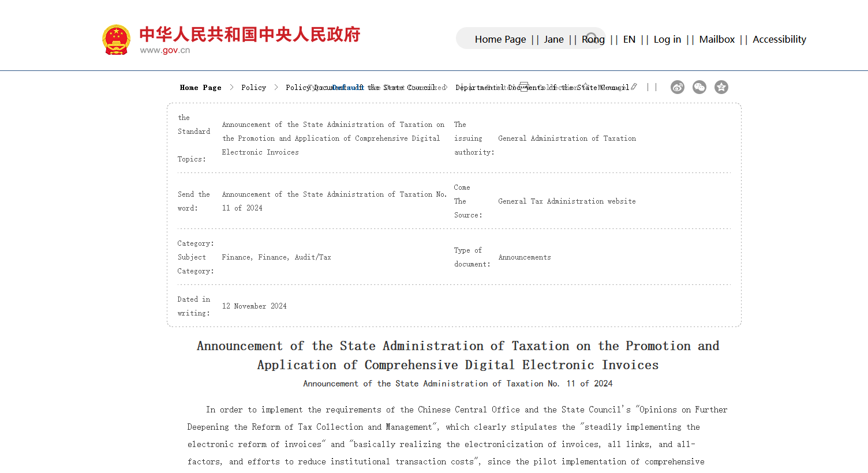Click the bookmark star outline icon
The height and width of the screenshot is (473, 868).
point(585,87)
